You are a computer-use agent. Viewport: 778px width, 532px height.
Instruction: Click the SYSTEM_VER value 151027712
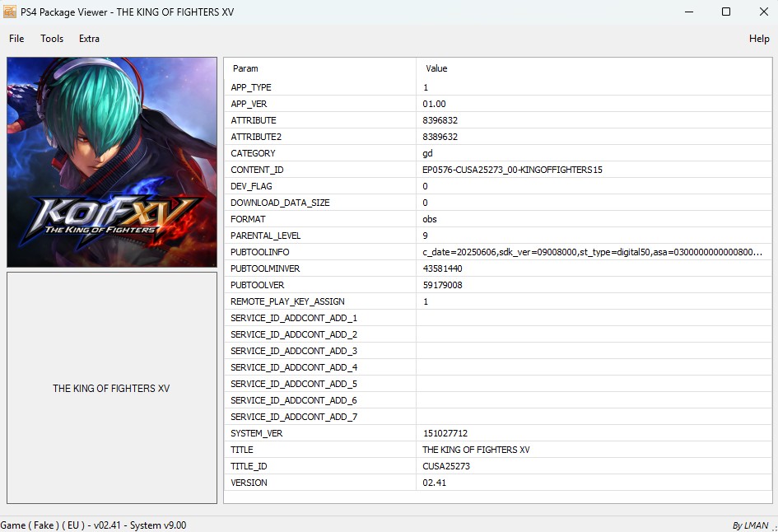tap(445, 433)
